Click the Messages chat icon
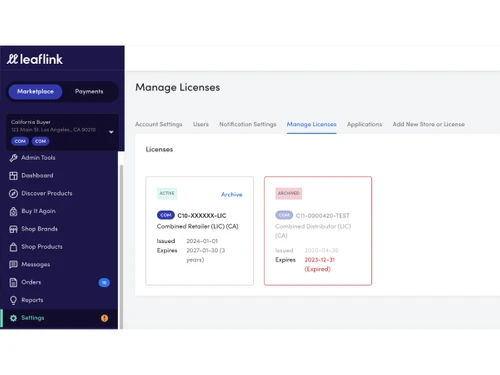This screenshot has width=500, height=375. click(x=13, y=264)
